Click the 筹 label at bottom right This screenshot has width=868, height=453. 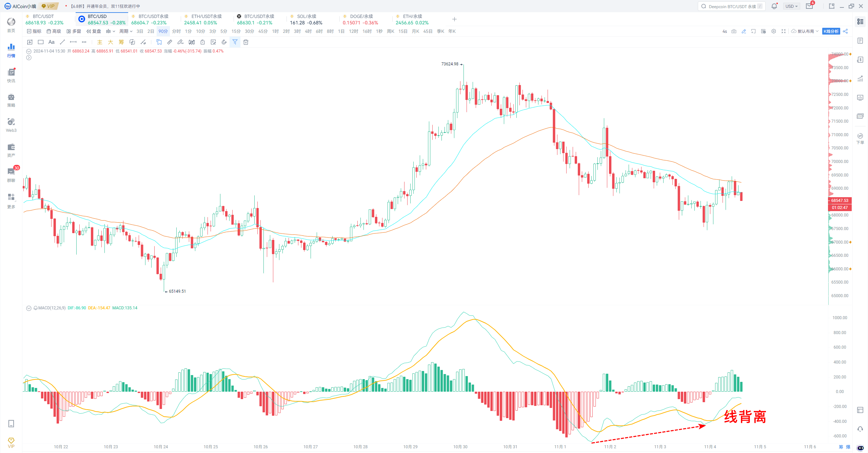pyautogui.click(x=841, y=447)
